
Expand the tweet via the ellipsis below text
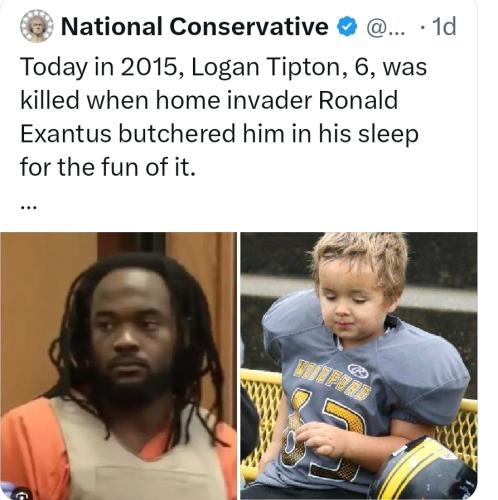coord(30,207)
